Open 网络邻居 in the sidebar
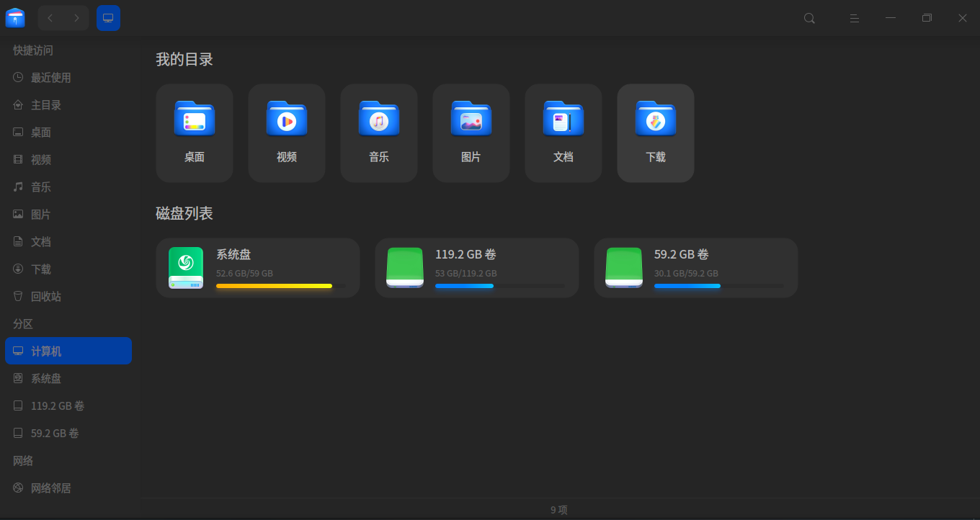The height and width of the screenshot is (520, 980). click(x=68, y=488)
